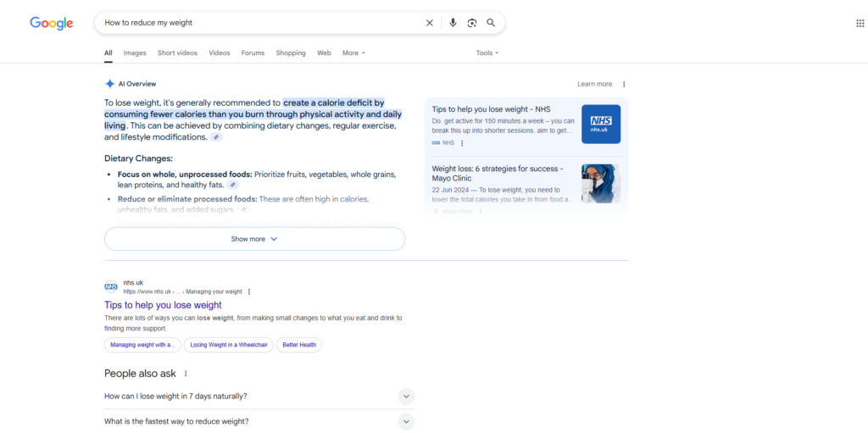The height and width of the screenshot is (433, 868).
Task: Click link icon after lifestyle modifications
Action: 216,137
